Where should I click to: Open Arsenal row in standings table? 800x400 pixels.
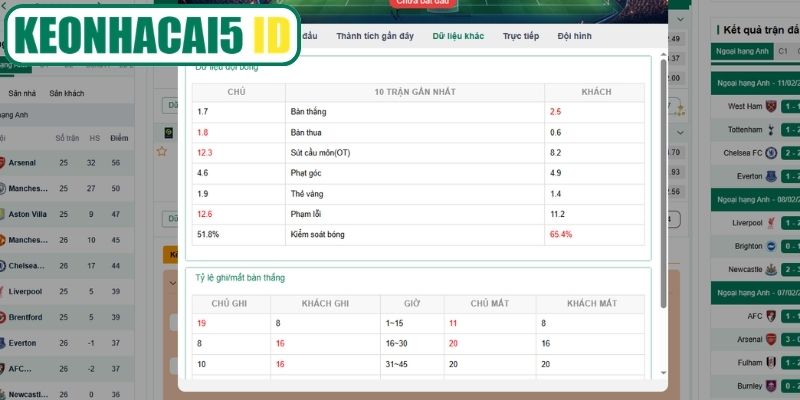pos(67,163)
